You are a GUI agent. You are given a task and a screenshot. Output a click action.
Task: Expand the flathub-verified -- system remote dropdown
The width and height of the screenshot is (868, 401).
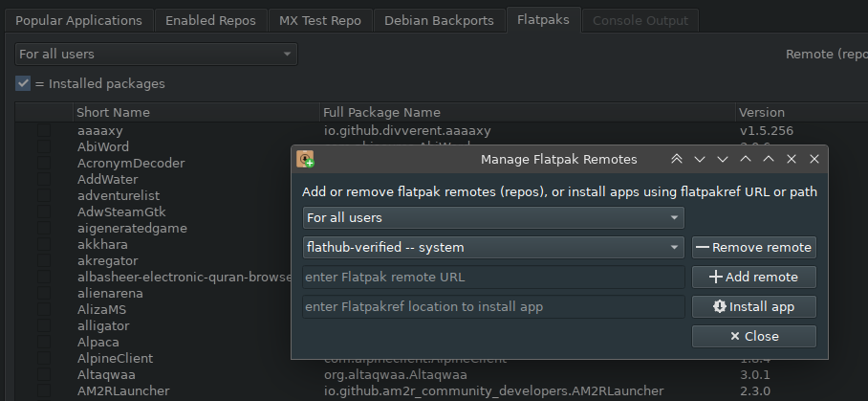pyautogui.click(x=493, y=248)
